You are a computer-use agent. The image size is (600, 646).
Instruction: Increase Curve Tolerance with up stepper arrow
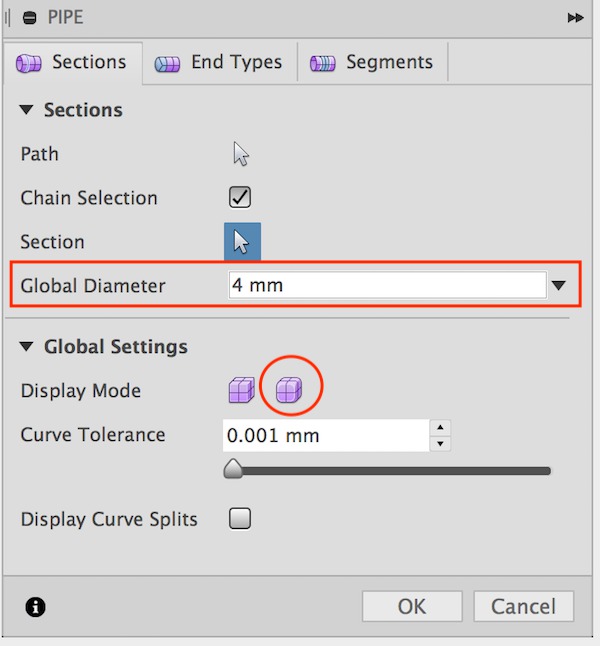(440, 428)
